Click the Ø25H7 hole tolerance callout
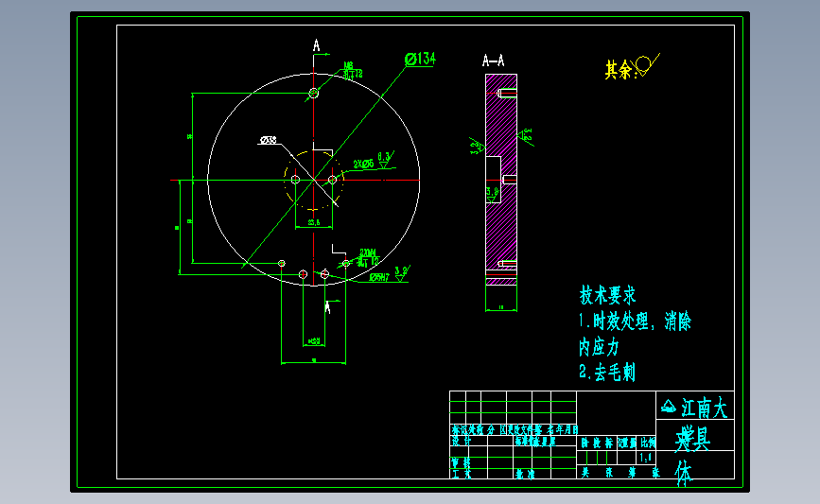 tap(379, 278)
